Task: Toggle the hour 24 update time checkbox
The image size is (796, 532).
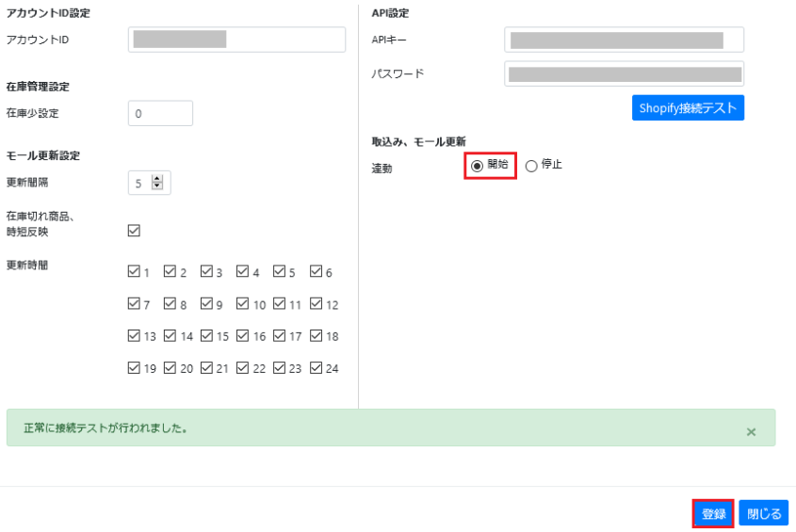Action: [316, 367]
